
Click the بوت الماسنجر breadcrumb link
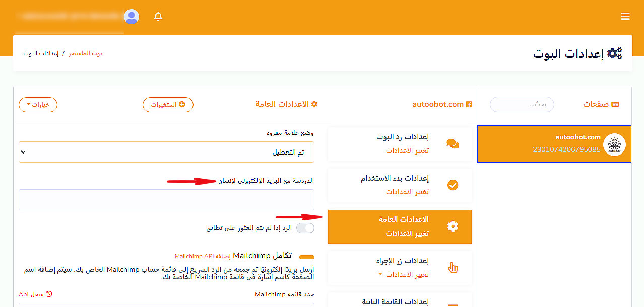tap(85, 53)
